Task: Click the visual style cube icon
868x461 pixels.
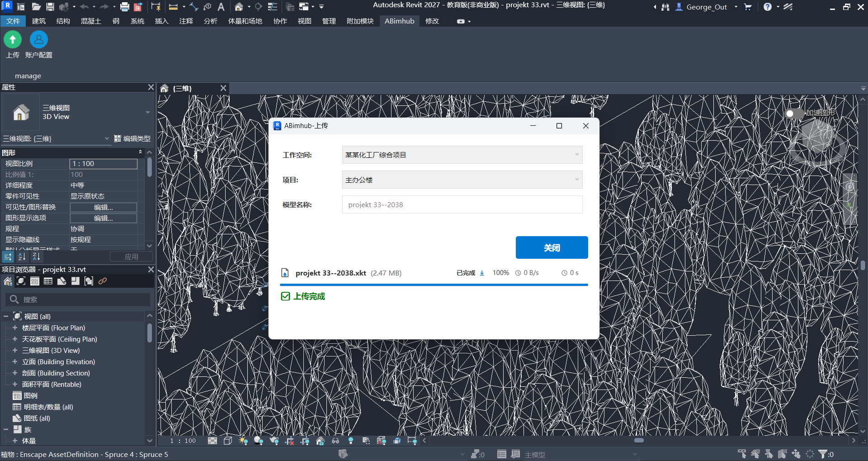Action: click(x=228, y=441)
